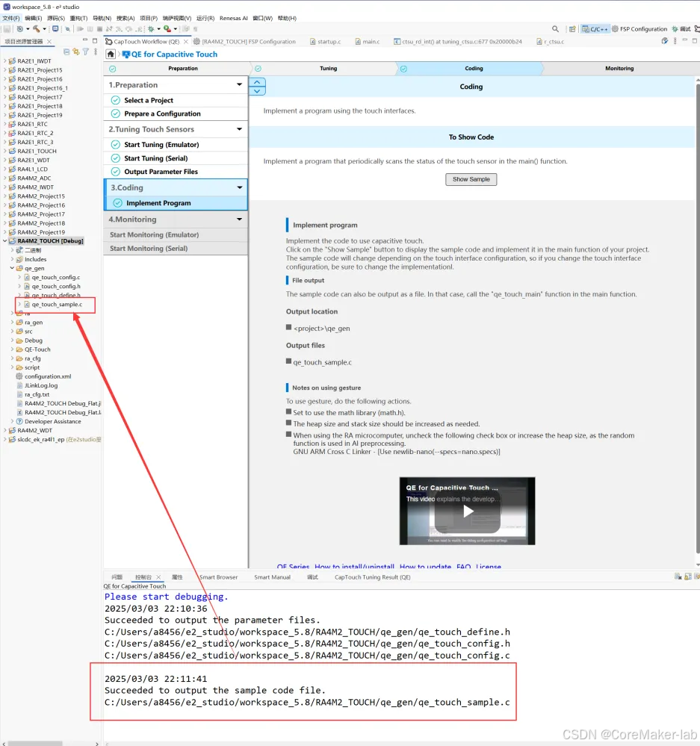Click the Implement Program step

pos(176,203)
